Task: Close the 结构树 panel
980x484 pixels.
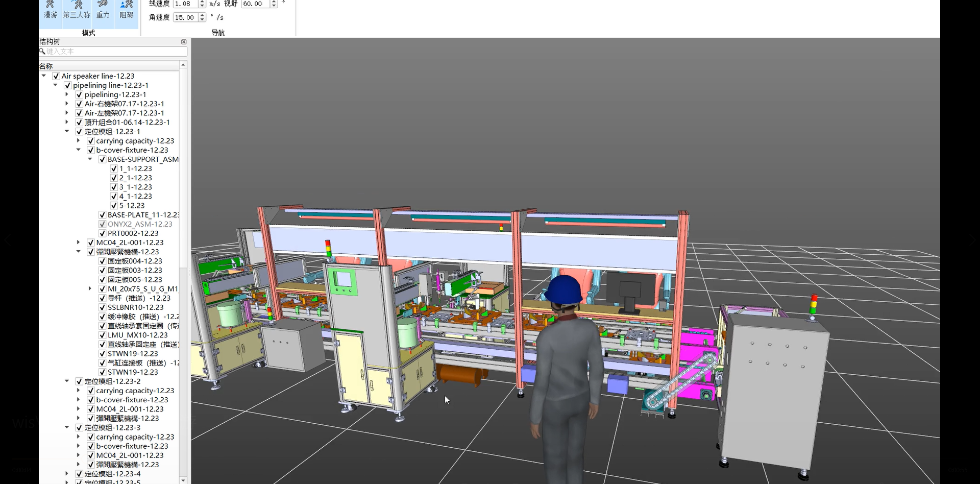Action: click(184, 42)
